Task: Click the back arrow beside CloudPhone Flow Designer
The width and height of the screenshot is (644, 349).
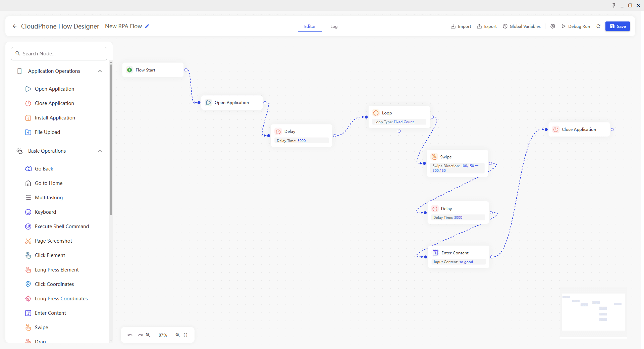Action: coord(14,26)
